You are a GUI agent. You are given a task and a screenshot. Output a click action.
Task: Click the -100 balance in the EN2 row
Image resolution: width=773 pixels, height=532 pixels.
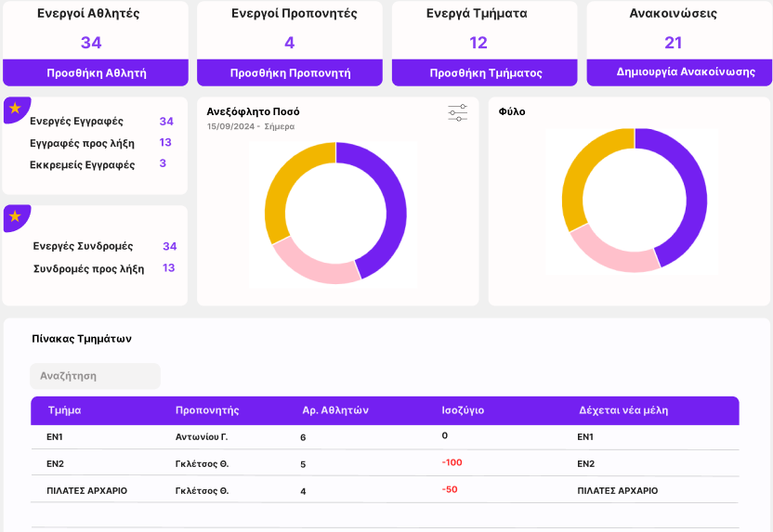click(452, 462)
